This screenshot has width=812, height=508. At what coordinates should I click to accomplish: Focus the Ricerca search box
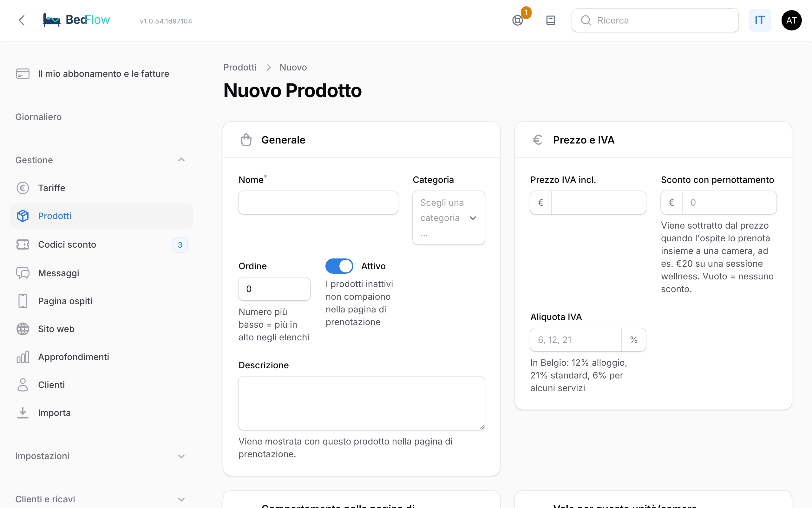click(x=655, y=21)
